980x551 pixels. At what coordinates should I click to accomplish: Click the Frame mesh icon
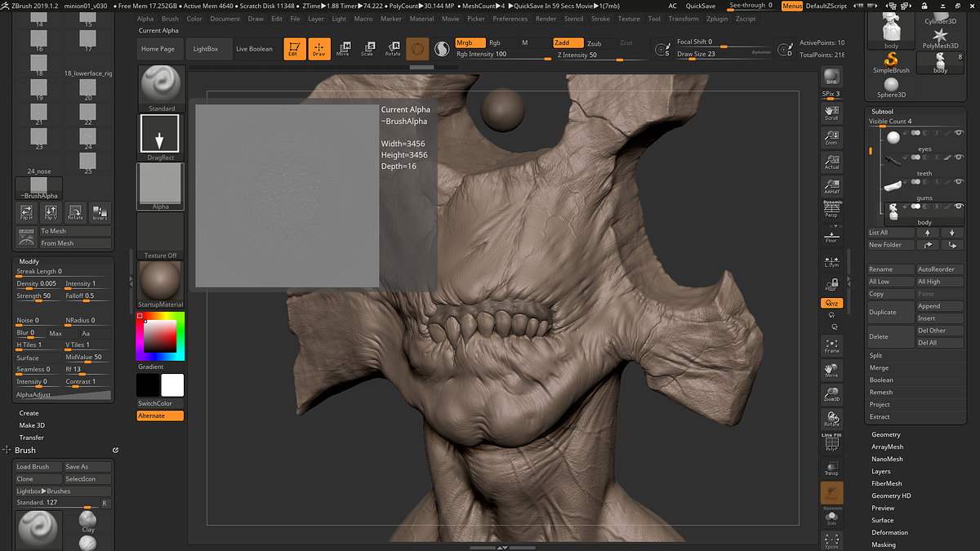click(831, 345)
